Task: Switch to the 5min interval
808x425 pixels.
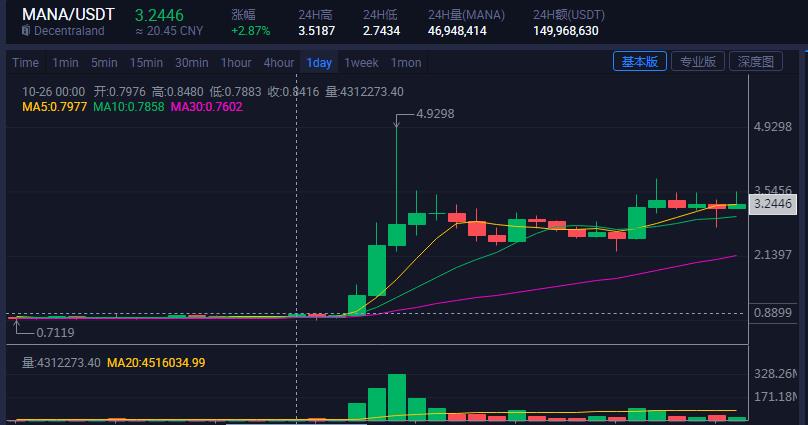Action: click(104, 63)
